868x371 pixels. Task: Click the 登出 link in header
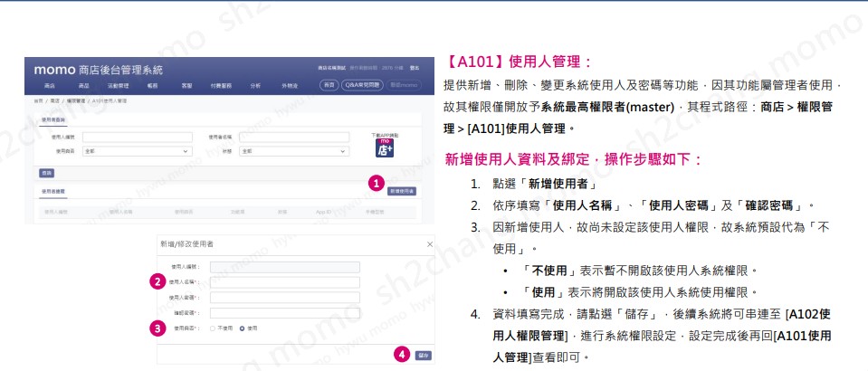(x=415, y=68)
